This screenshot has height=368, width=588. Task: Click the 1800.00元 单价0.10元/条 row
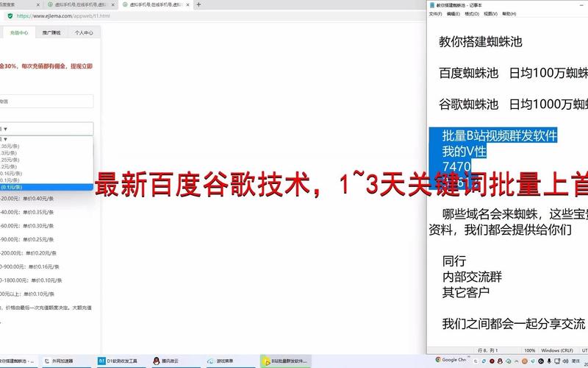point(31,280)
